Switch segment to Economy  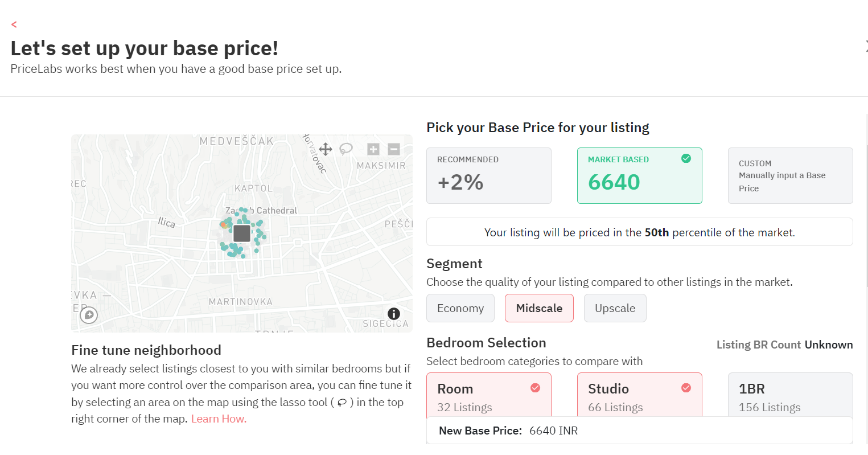point(460,308)
